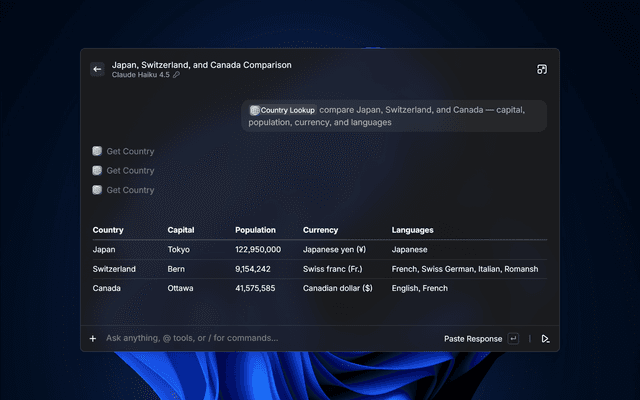Select the Japanese yen (¥) cell
Screen dimensions: 640x400
[334, 249]
